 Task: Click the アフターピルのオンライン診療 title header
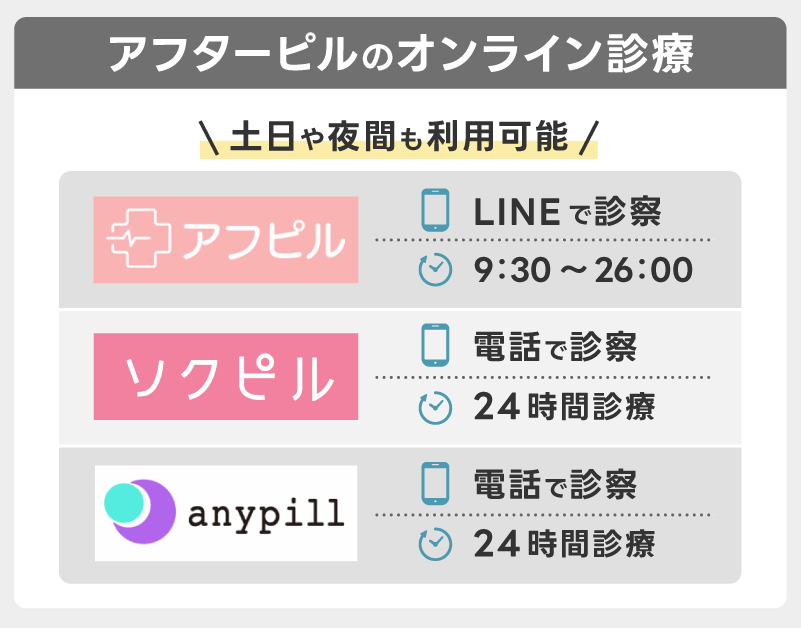[400, 53]
